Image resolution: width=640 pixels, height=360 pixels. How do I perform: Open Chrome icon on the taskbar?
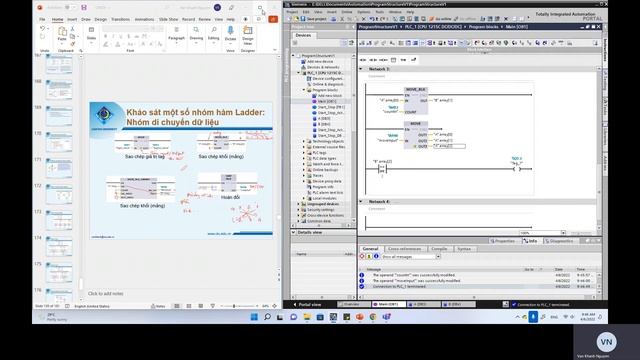373,317
